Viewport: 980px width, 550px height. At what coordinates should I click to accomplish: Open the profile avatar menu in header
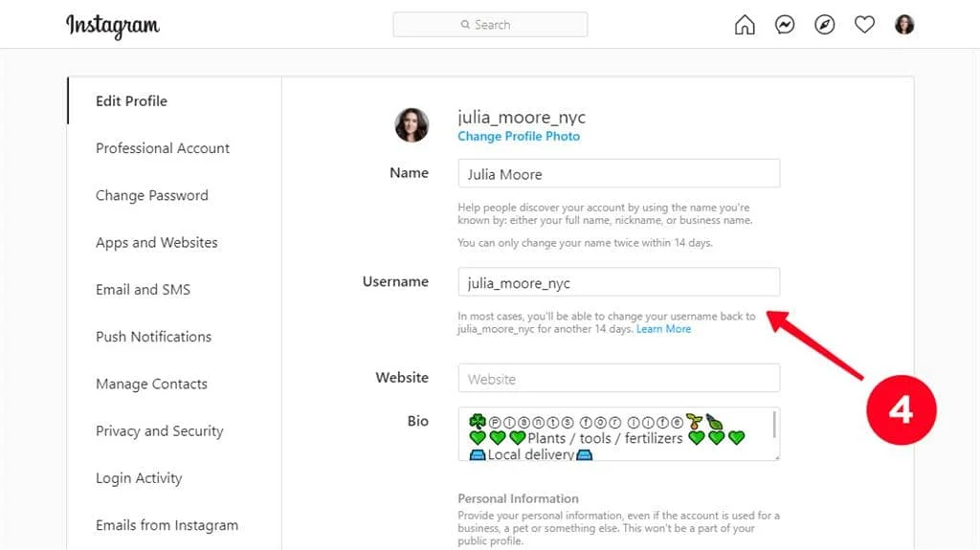904,25
